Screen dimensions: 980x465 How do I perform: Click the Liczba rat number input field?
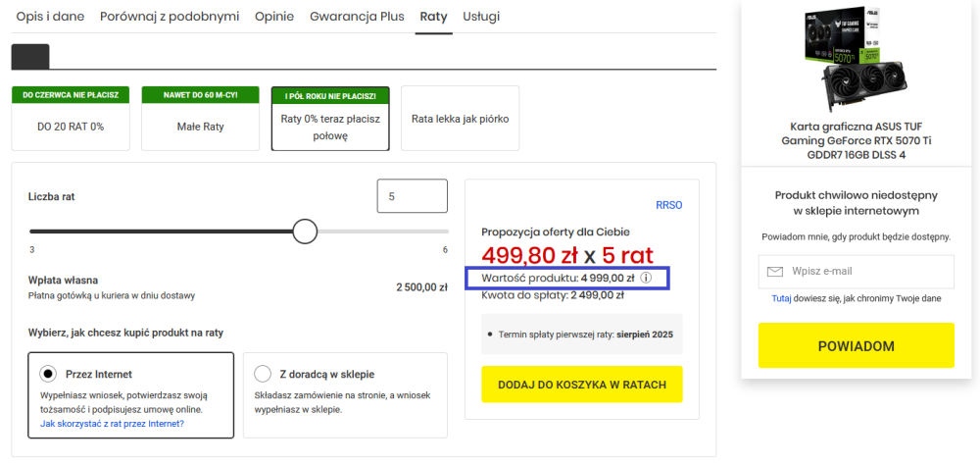click(x=413, y=196)
